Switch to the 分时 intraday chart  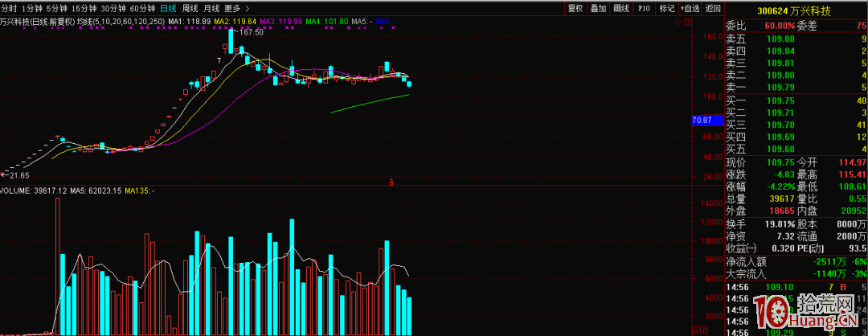tap(9, 8)
